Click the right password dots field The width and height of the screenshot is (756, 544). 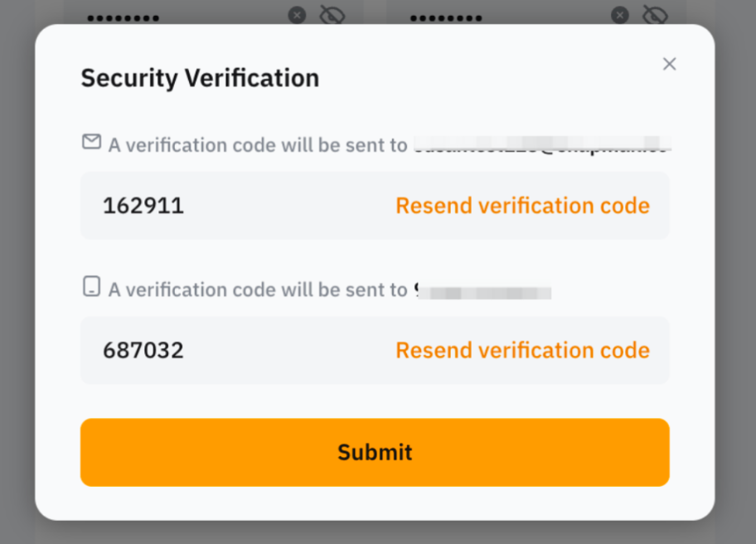446,15
